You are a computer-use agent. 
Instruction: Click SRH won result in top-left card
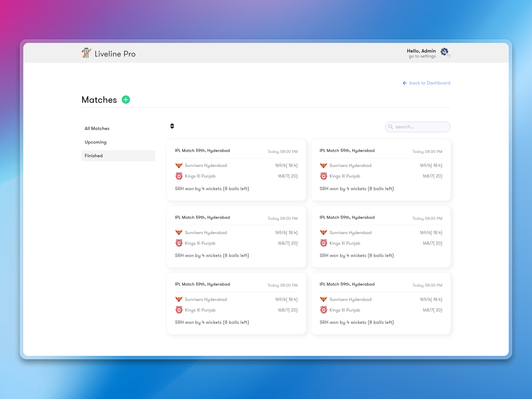pyautogui.click(x=212, y=189)
